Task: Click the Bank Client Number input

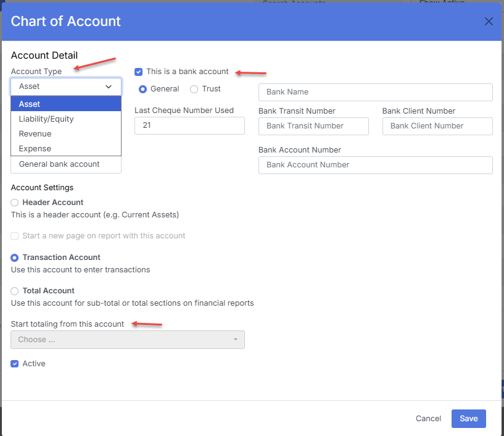Action: (x=437, y=126)
